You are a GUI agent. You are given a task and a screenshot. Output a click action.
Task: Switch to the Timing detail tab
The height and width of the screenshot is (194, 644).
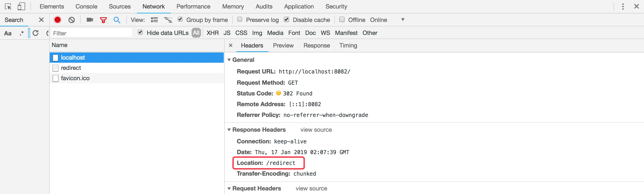[348, 45]
